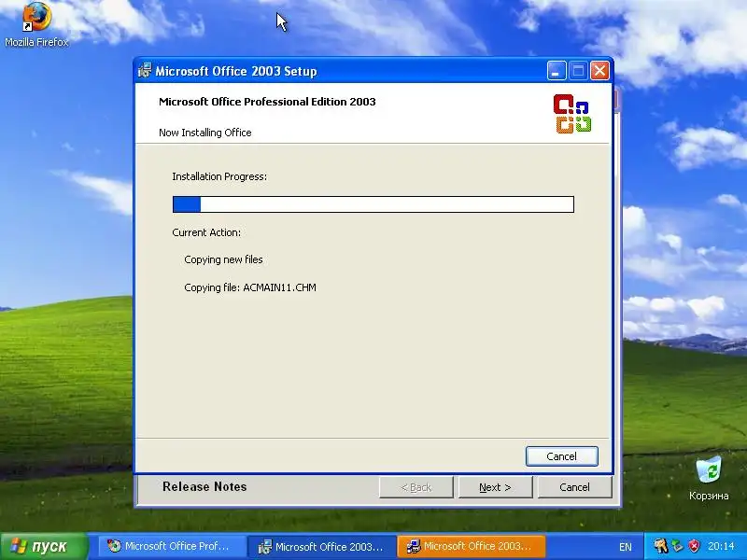Click the 20:14 system clock
Image resolution: width=747 pixels, height=560 pixels.
[x=721, y=546]
